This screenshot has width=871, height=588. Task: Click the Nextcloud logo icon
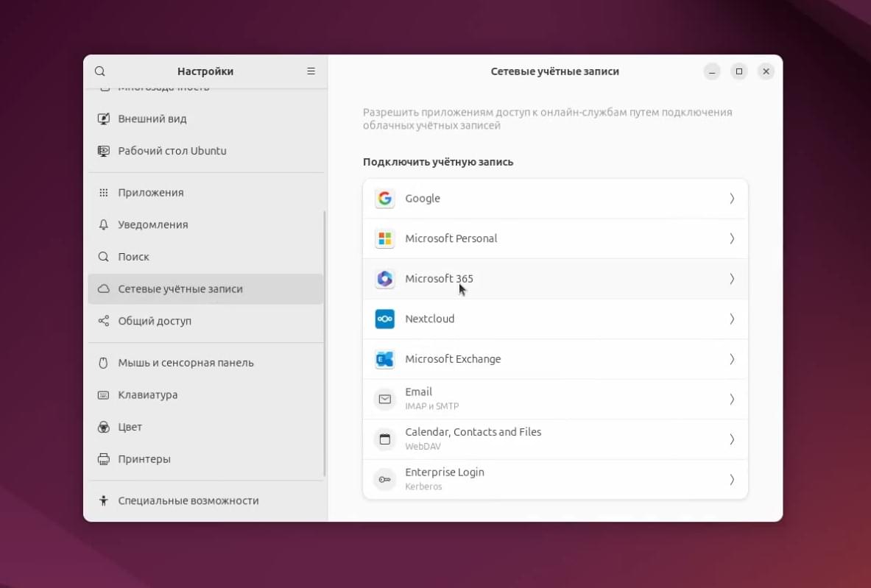[x=385, y=319]
